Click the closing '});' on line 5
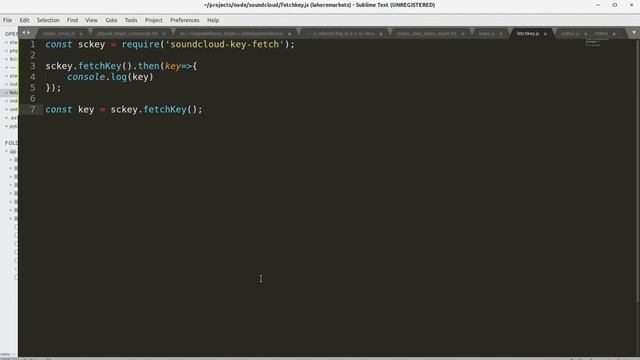Screen dimensions: 640x360 [x=53, y=87]
